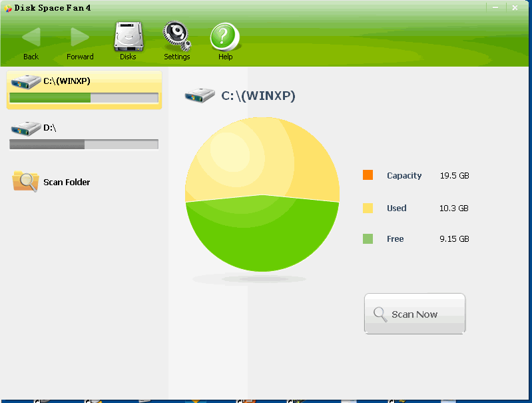This screenshot has height=403, width=532.
Task: Click the Back arrow icon
Action: (x=31, y=37)
